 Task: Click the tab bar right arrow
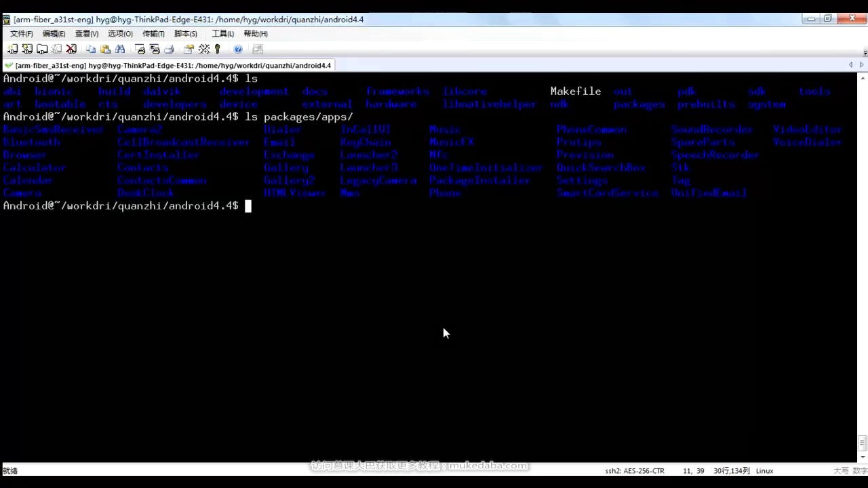862,65
